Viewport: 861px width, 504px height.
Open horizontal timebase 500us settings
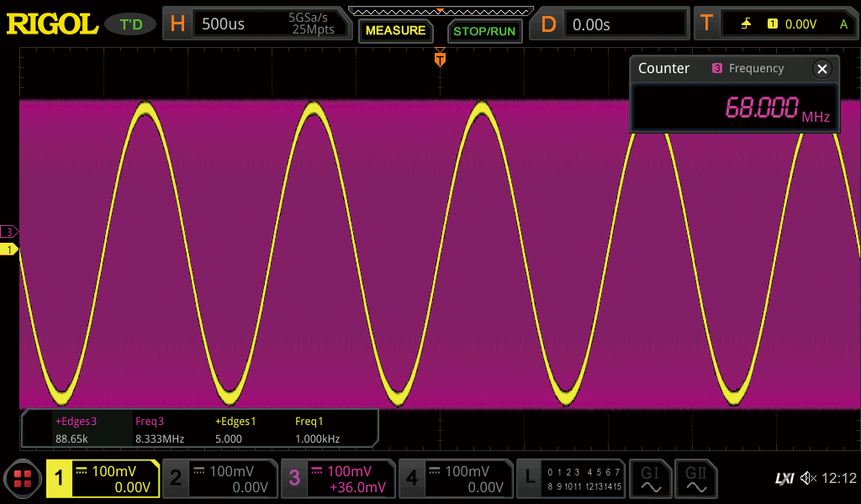[255, 24]
